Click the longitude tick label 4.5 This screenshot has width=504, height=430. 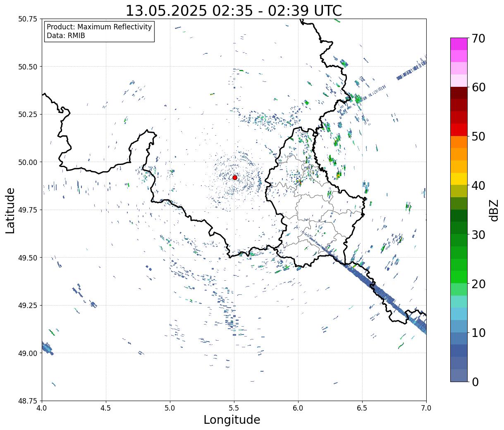(106, 408)
